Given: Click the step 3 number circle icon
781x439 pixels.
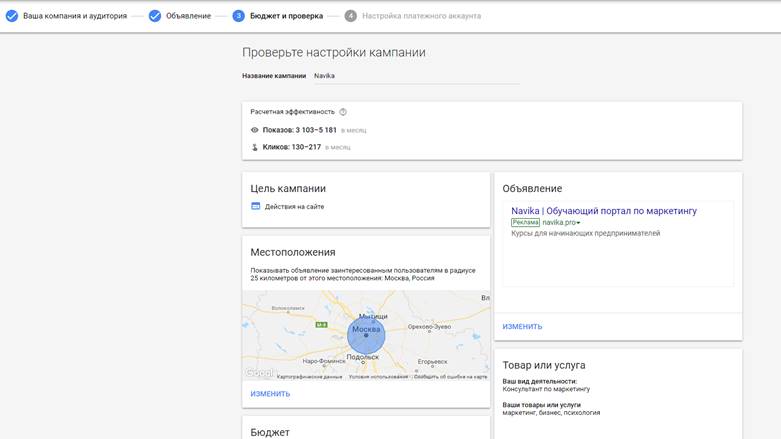Looking at the screenshot, I should pos(238,16).
